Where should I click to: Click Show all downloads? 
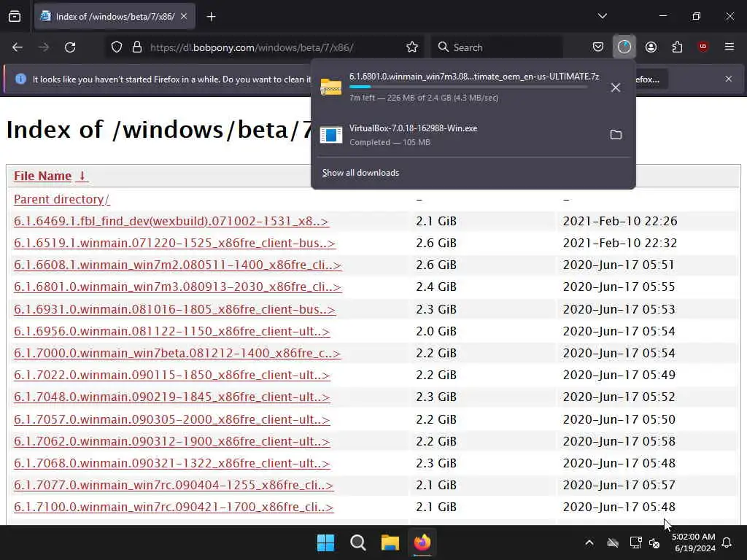pos(360,173)
